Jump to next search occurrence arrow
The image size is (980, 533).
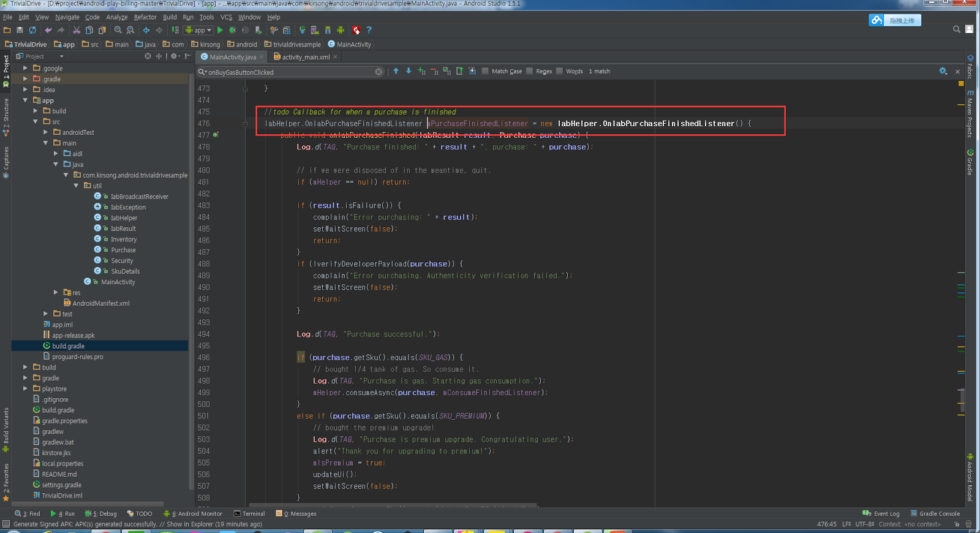(409, 71)
